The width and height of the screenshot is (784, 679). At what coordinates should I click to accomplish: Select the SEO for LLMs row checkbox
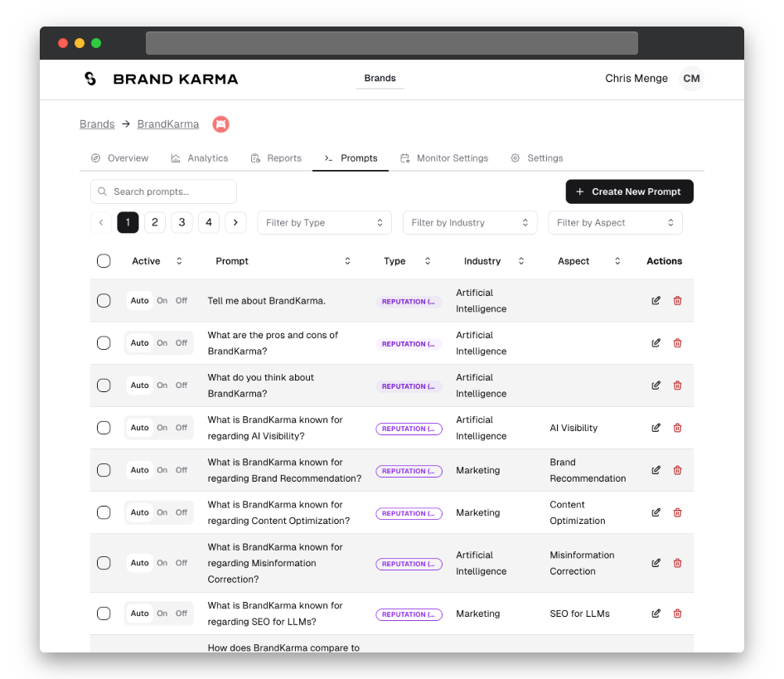pos(104,614)
